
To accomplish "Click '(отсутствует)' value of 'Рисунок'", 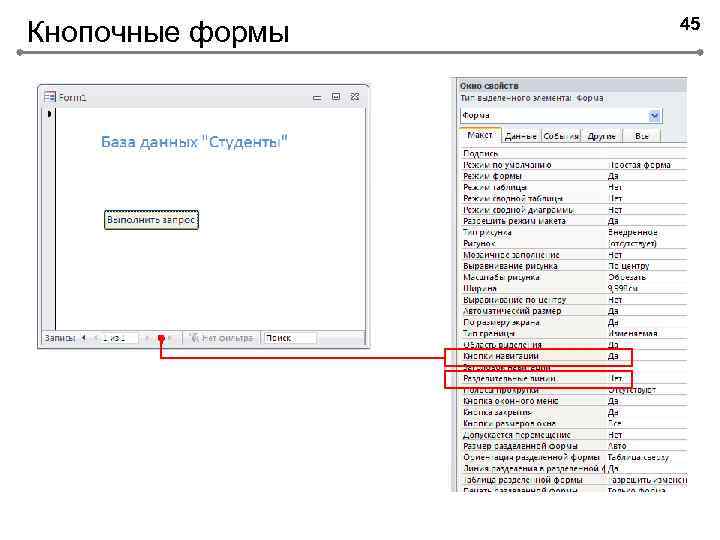I will coord(632,243).
